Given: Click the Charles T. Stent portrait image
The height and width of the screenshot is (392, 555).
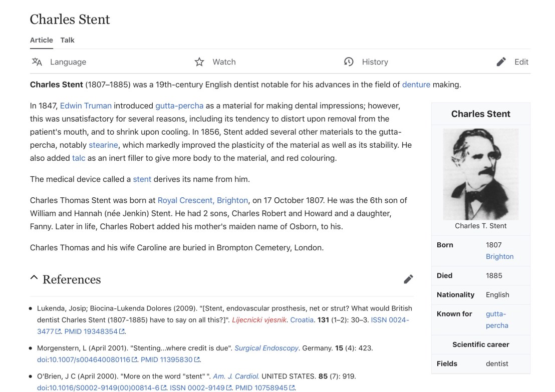Looking at the screenshot, I should point(480,174).
